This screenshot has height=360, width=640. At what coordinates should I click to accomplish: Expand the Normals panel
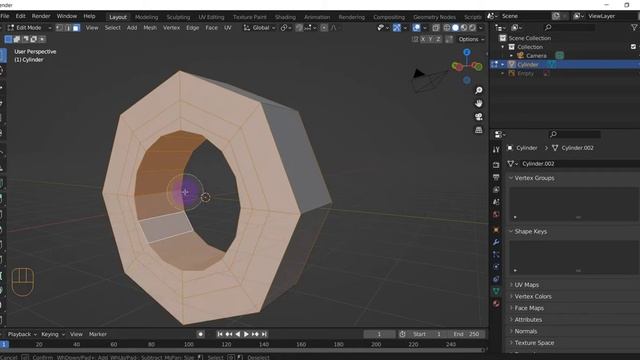coord(526,331)
